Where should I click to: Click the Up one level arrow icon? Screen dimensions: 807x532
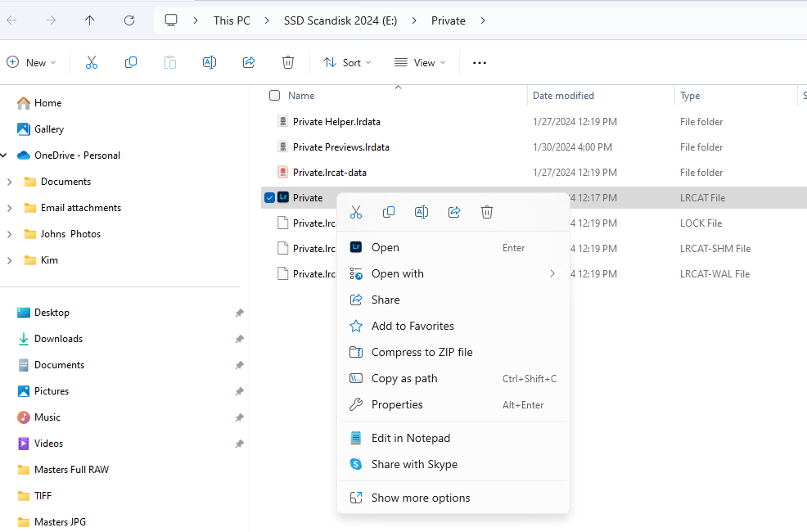(89, 20)
